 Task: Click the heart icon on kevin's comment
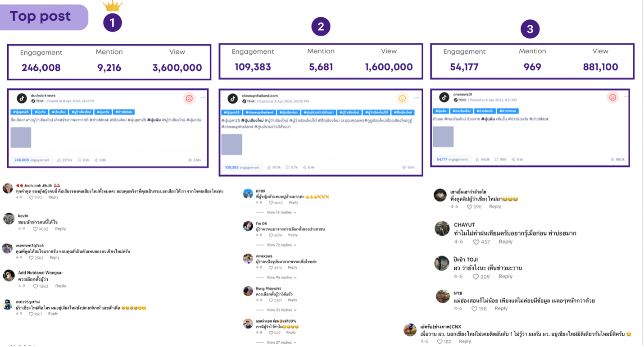35,229
